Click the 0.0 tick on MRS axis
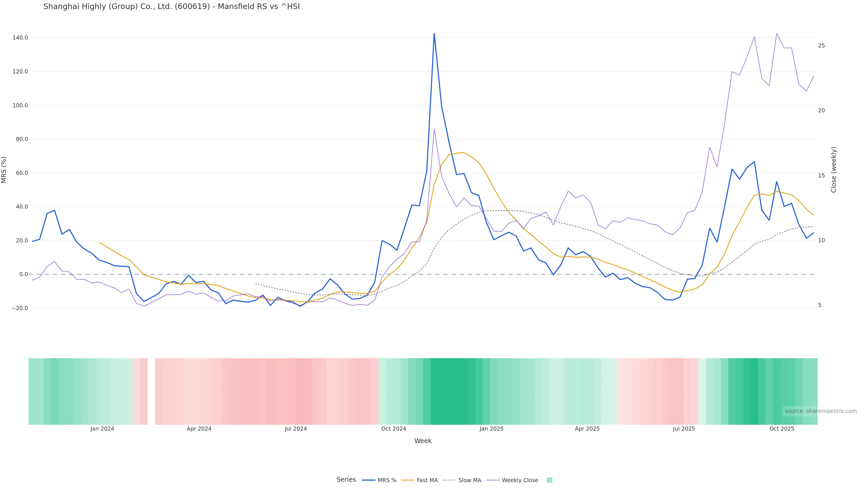 pyautogui.click(x=23, y=274)
